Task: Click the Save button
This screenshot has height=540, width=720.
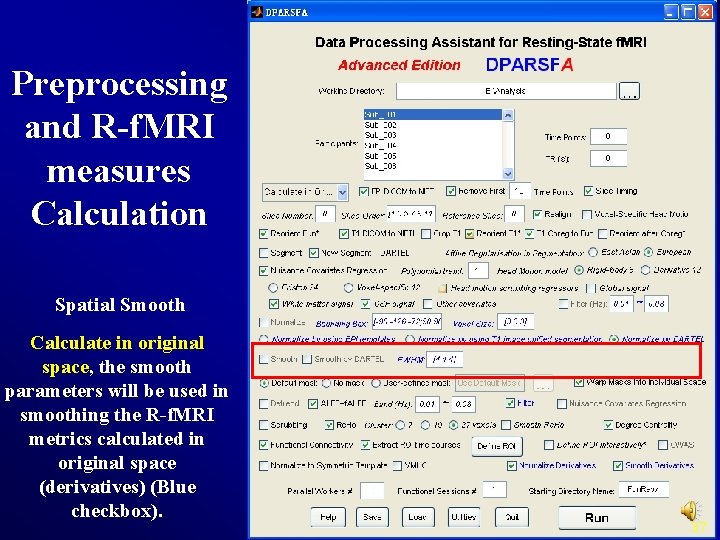Action: click(372, 517)
